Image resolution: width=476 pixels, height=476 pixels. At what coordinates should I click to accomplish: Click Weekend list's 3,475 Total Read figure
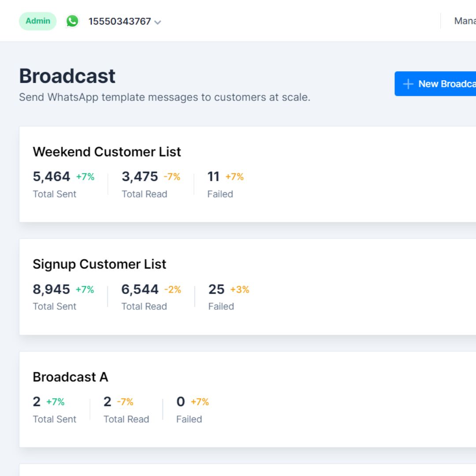coord(140,177)
